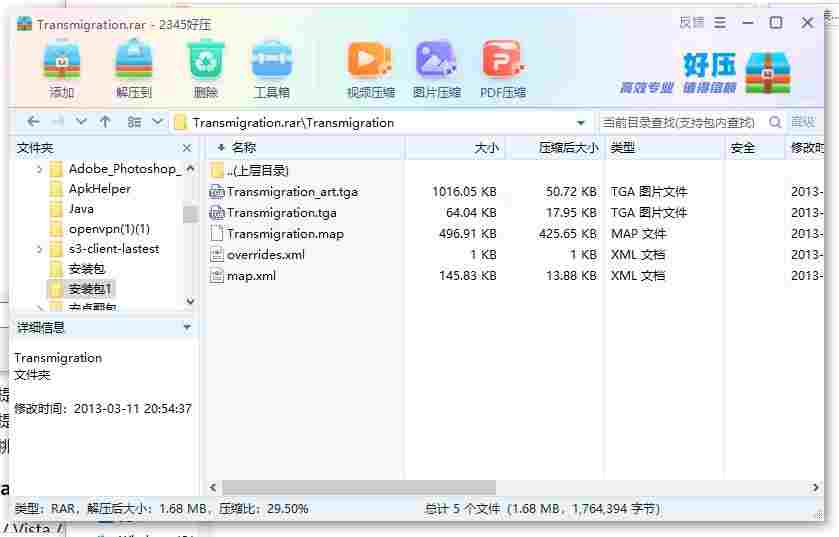Expand the Adobe_Photoshop_ tree node
The image size is (839, 537).
[39, 170]
